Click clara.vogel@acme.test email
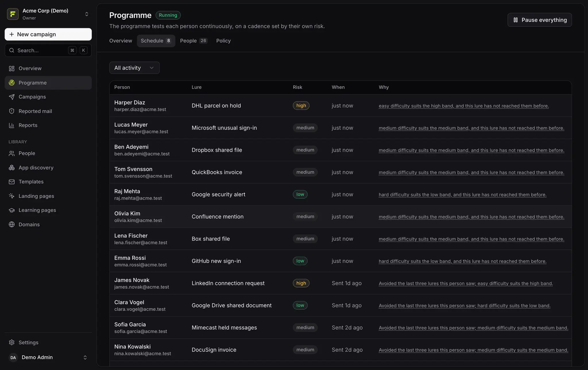 point(140,309)
